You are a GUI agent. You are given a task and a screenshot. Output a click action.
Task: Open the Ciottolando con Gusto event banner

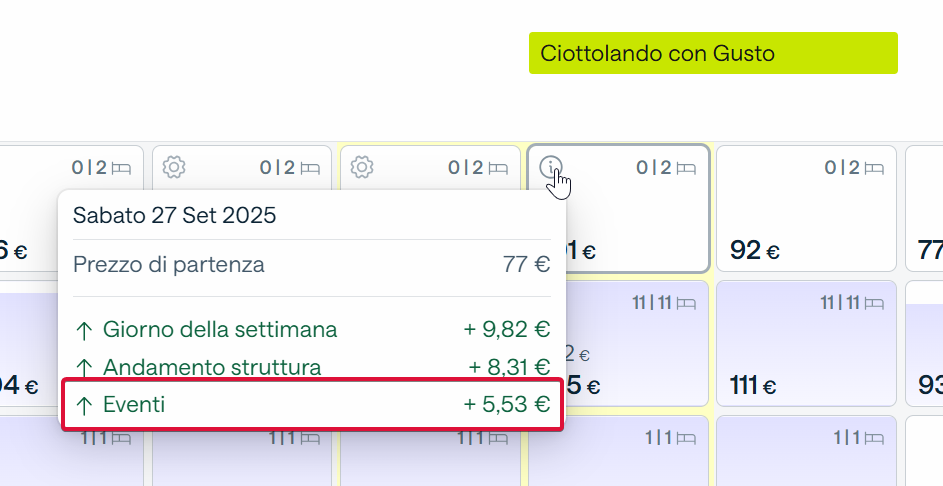[x=713, y=53]
